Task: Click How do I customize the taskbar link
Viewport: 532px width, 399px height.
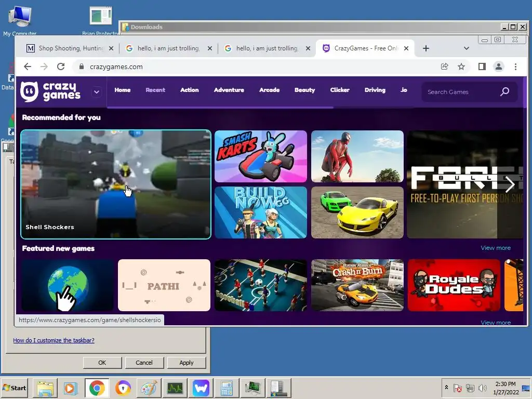Action: click(54, 340)
